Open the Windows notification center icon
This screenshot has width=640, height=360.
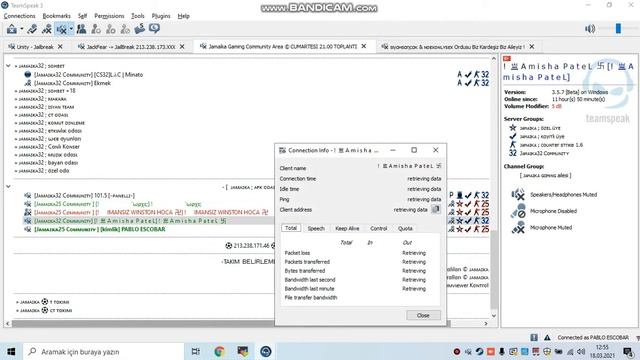click(628, 351)
